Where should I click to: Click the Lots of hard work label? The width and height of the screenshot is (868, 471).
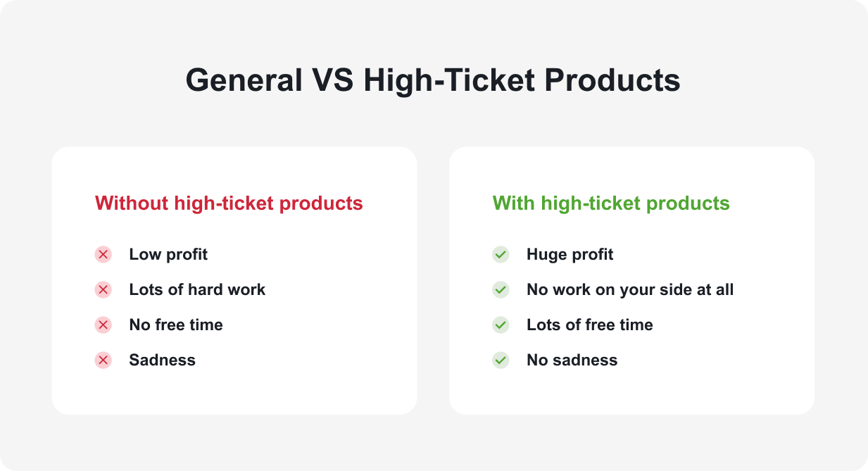pyautogui.click(x=197, y=289)
